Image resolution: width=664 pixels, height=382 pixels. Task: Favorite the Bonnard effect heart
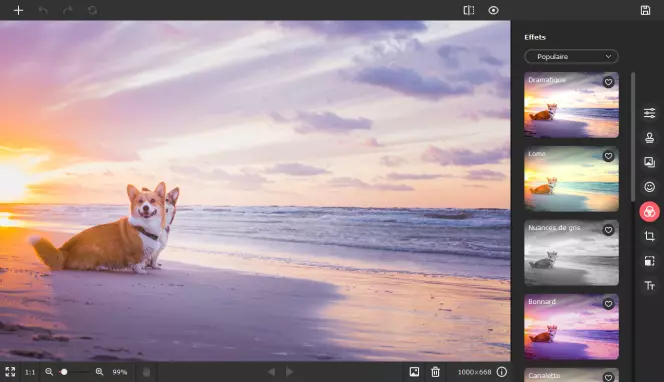[x=609, y=304]
